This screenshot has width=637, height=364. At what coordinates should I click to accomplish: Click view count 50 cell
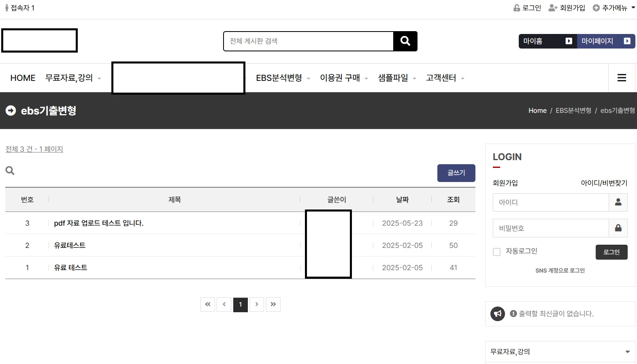click(x=453, y=245)
